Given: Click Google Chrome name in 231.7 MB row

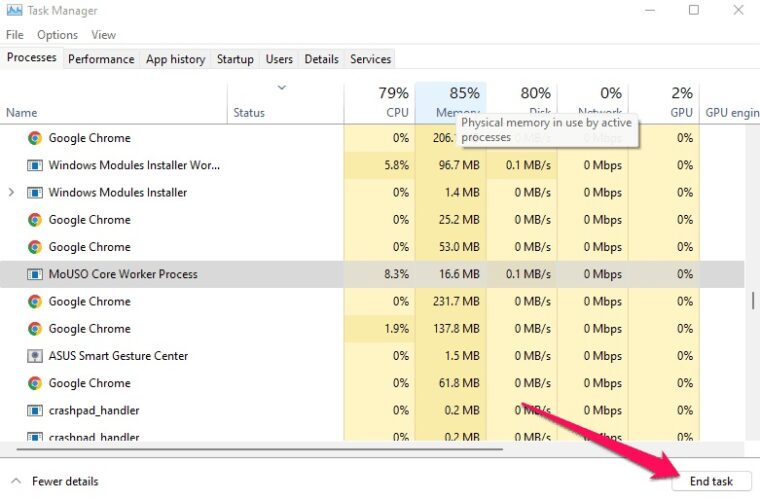Looking at the screenshot, I should coord(90,301).
